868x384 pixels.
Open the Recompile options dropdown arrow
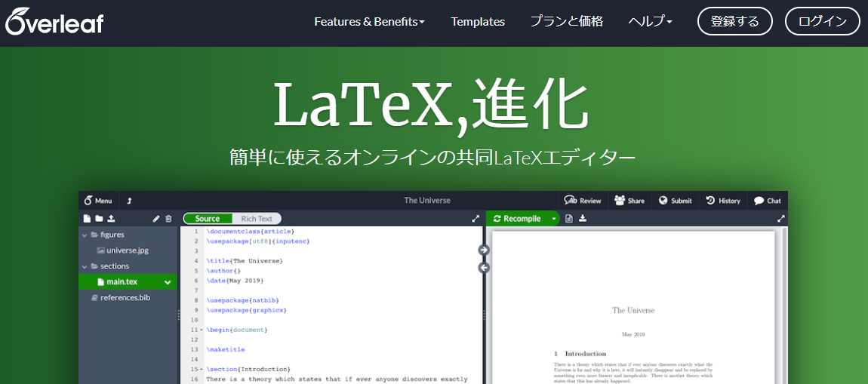point(553,219)
